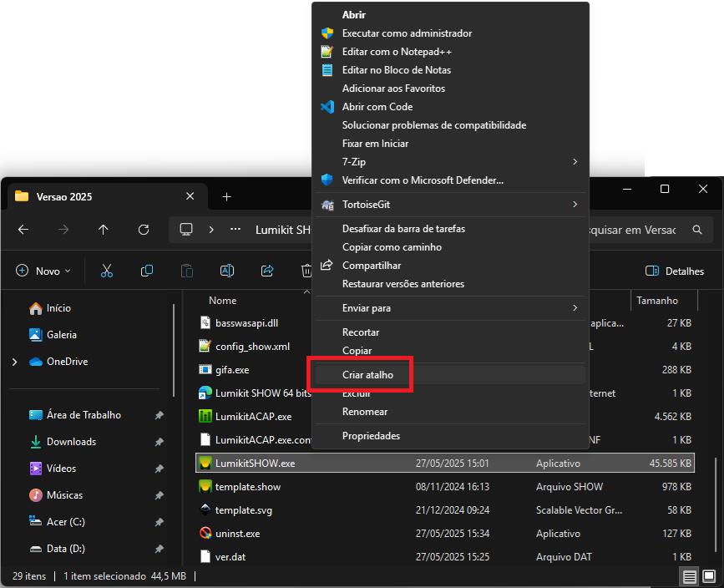Image resolution: width=724 pixels, height=588 pixels.
Task: Click the Paste clipboard toolbar icon
Action: (x=187, y=271)
